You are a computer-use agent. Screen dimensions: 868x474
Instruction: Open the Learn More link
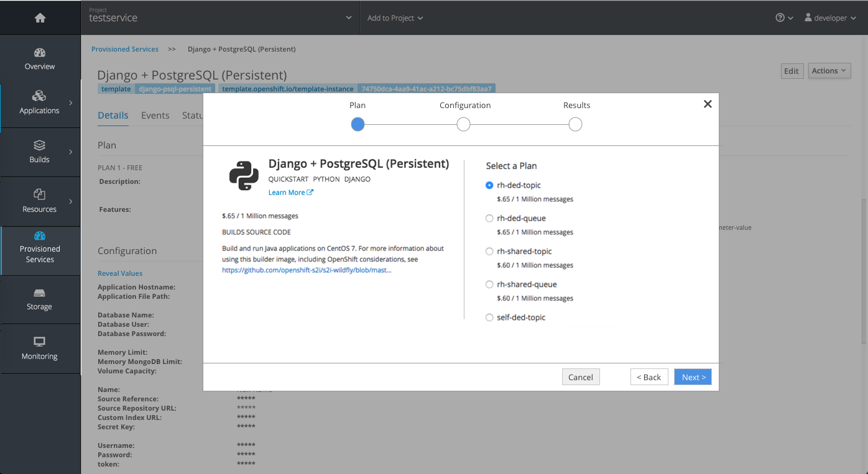(290, 193)
